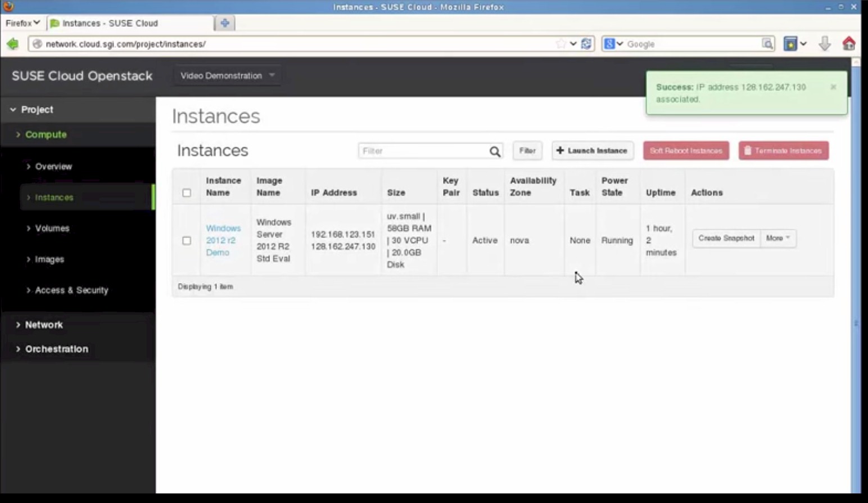The height and width of the screenshot is (503, 868).
Task: Click the Firefox back arrow button
Action: click(12, 43)
